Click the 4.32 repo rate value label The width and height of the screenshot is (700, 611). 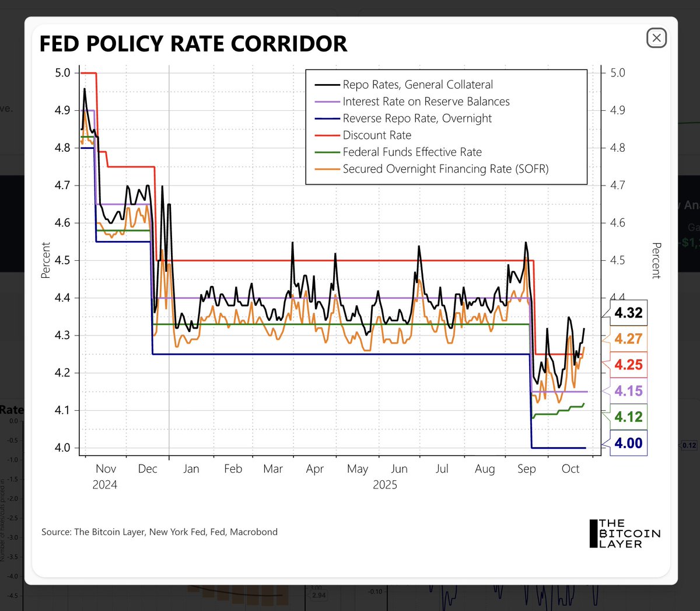coord(628,313)
